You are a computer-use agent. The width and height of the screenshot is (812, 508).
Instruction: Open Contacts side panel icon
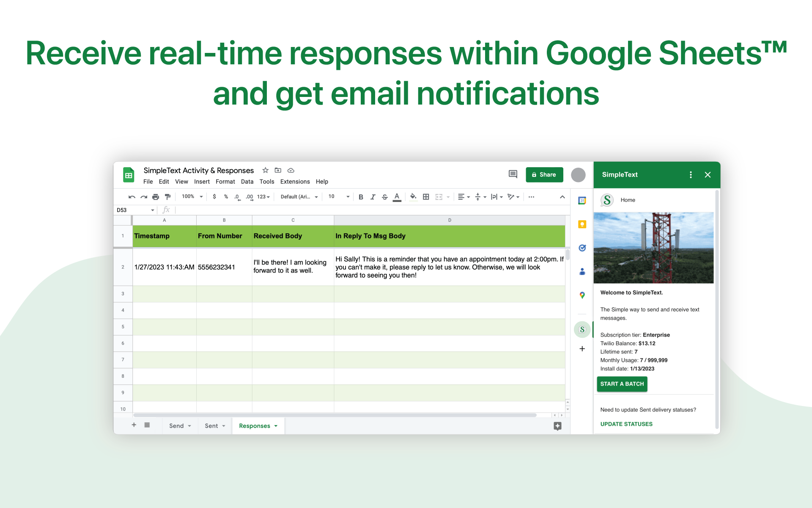tap(582, 271)
